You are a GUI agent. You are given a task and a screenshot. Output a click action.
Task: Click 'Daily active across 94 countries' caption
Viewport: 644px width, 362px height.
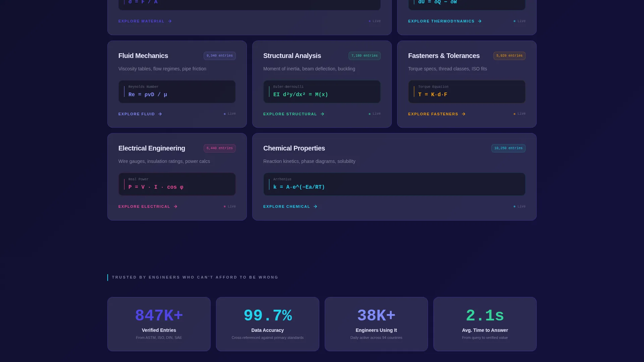tap(376, 338)
